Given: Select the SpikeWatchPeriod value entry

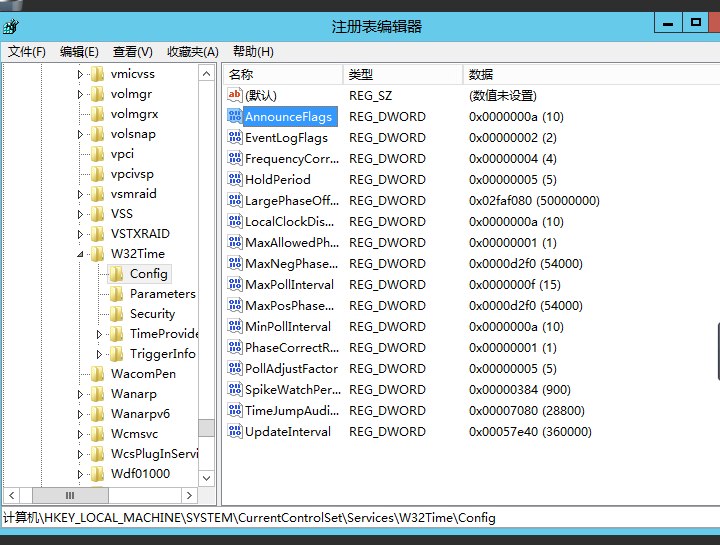Looking at the screenshot, I should click(x=292, y=390).
